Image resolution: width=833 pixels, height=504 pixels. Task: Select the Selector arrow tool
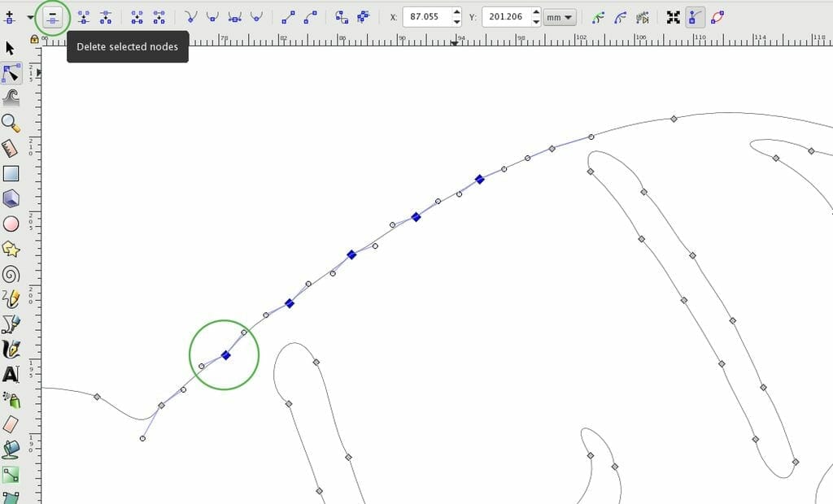[11, 48]
